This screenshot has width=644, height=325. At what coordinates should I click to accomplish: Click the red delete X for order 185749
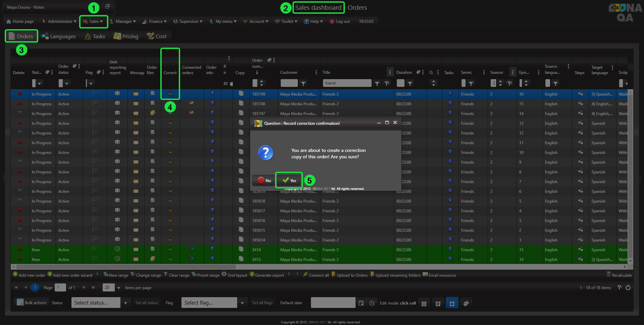pos(20,94)
